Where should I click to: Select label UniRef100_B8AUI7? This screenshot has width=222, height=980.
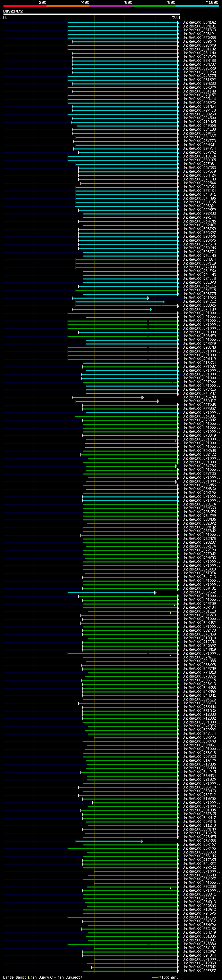click(x=199, y=401)
